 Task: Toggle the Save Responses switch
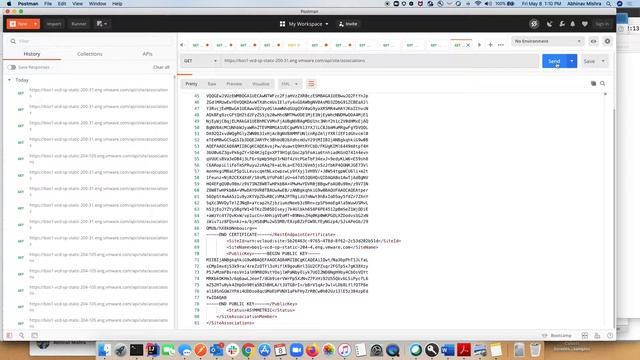11,67
